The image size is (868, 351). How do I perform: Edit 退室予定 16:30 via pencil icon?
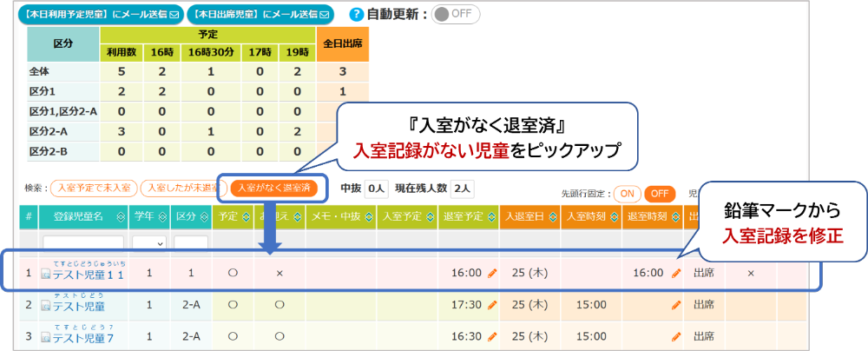(492, 336)
